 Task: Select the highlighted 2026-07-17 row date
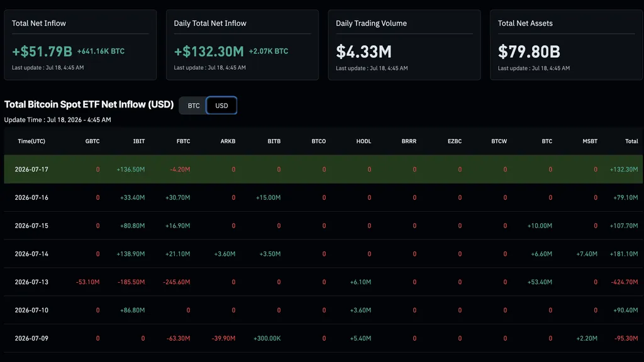click(31, 169)
